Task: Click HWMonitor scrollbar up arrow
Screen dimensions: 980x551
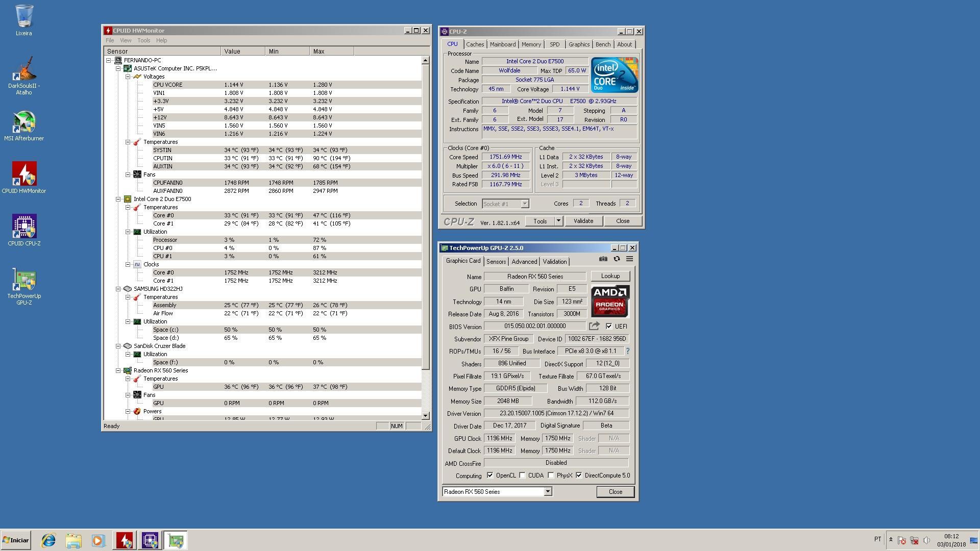Action: [425, 60]
